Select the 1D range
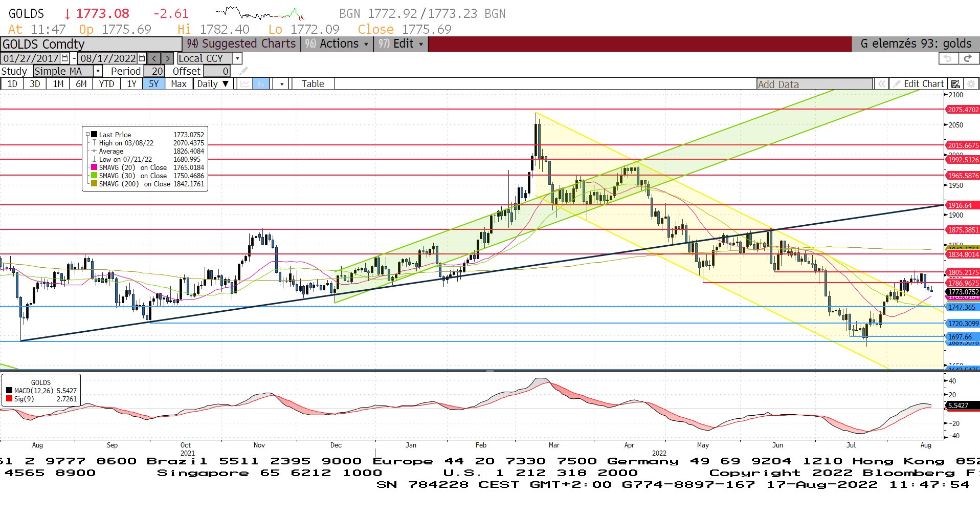This screenshot has width=980, height=513. [x=12, y=83]
